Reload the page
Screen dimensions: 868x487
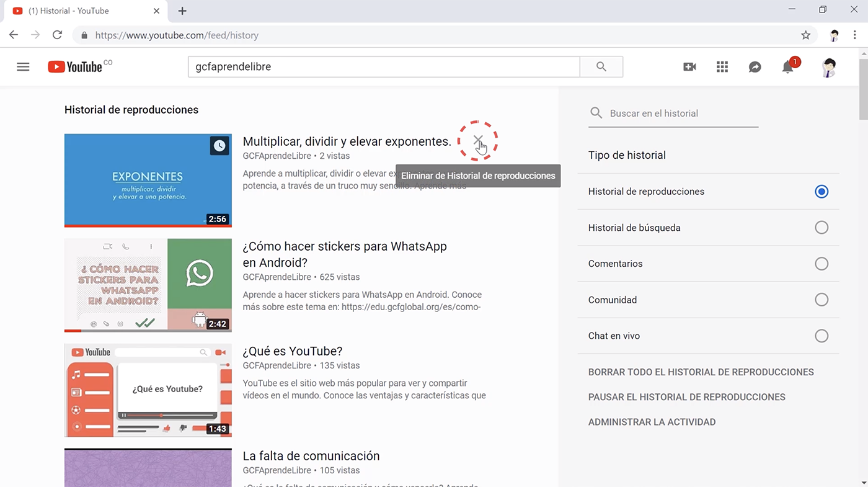(x=57, y=35)
